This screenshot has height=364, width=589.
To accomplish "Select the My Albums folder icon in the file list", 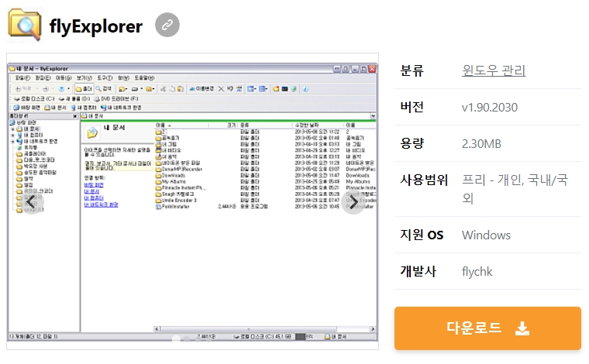I will pyautogui.click(x=158, y=182).
